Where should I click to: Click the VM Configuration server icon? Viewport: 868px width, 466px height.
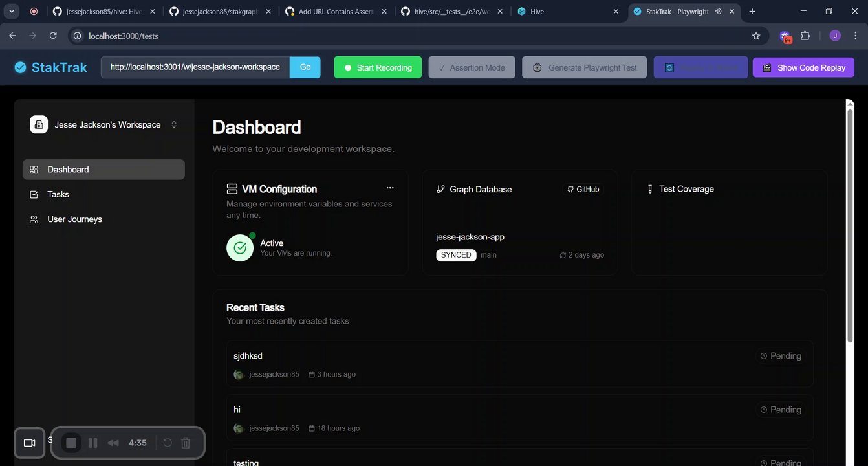232,189
